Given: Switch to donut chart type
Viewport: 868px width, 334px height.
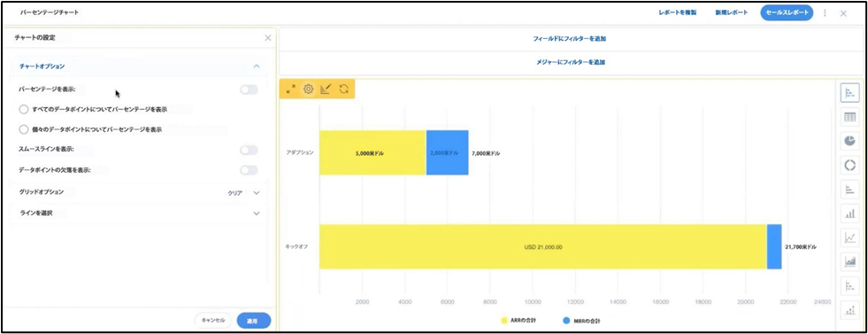Looking at the screenshot, I should click(849, 165).
